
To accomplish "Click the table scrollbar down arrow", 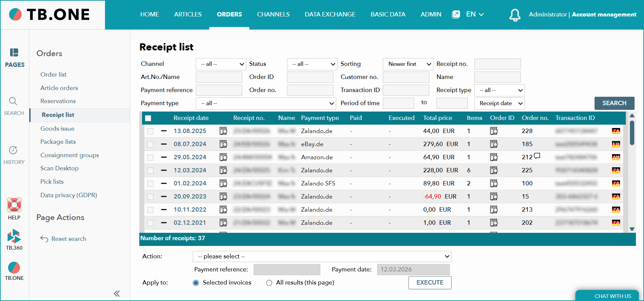I will click(632, 229).
